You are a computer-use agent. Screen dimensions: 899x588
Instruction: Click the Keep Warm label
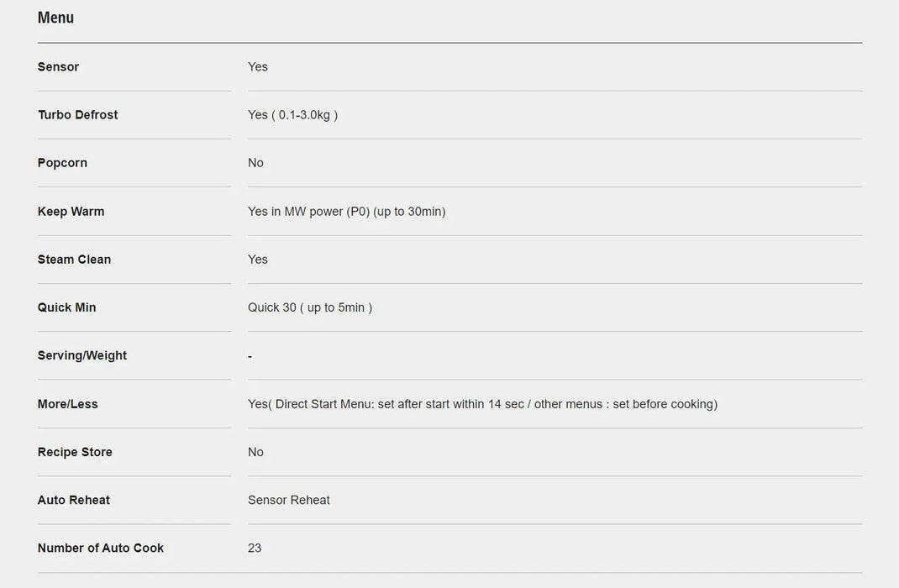coord(71,212)
